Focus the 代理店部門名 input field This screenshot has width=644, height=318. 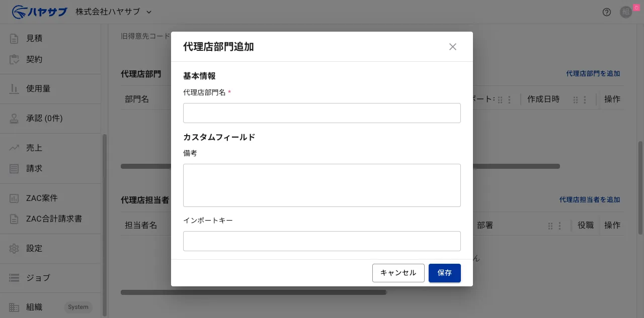(322, 113)
